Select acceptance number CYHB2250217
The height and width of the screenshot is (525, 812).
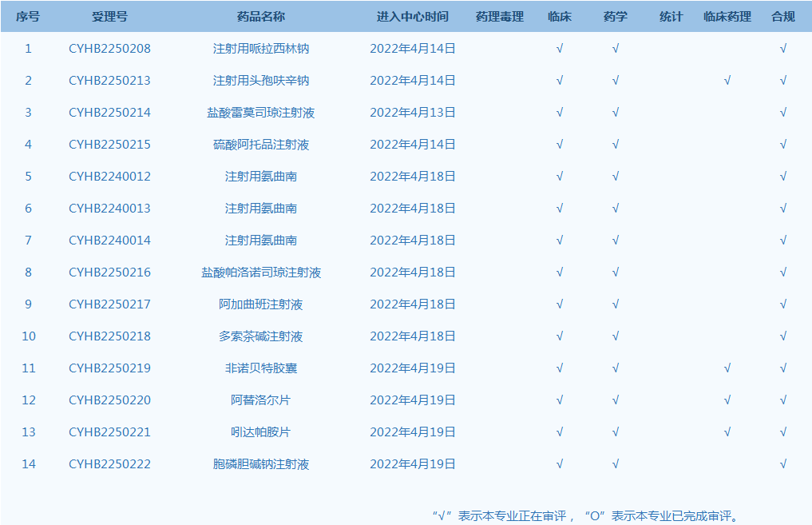109,304
